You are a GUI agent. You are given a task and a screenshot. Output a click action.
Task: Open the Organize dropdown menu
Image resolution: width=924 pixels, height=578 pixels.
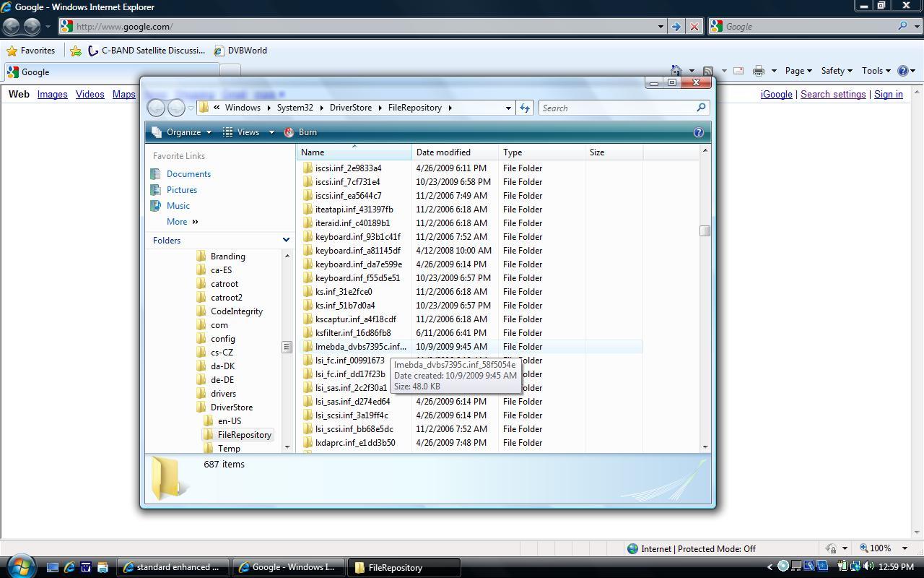pyautogui.click(x=183, y=132)
